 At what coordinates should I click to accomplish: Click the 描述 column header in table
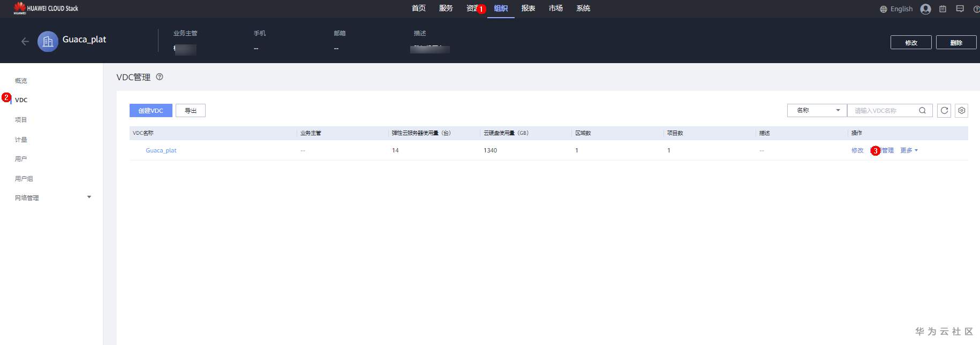(764, 133)
